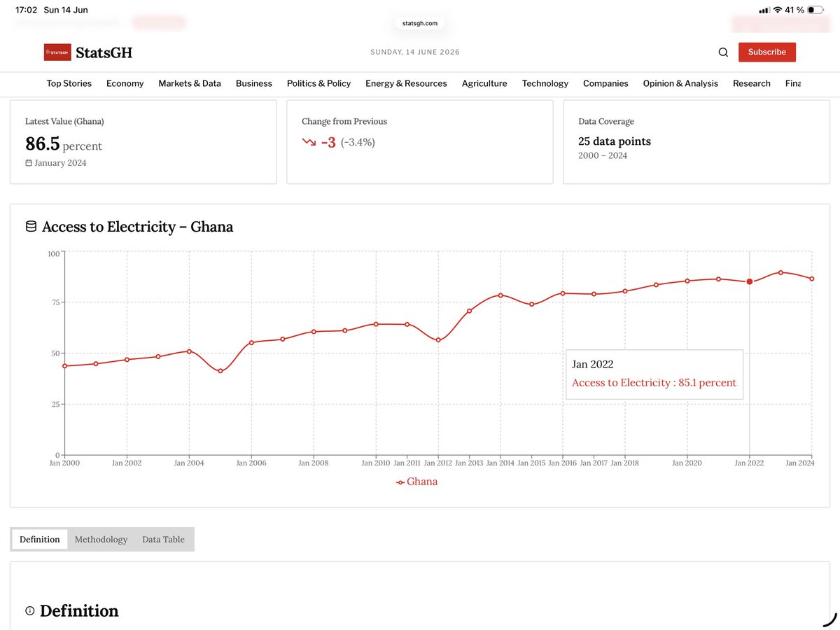Click the 'Data Coverage' card label
The image size is (840, 630).
pos(606,121)
